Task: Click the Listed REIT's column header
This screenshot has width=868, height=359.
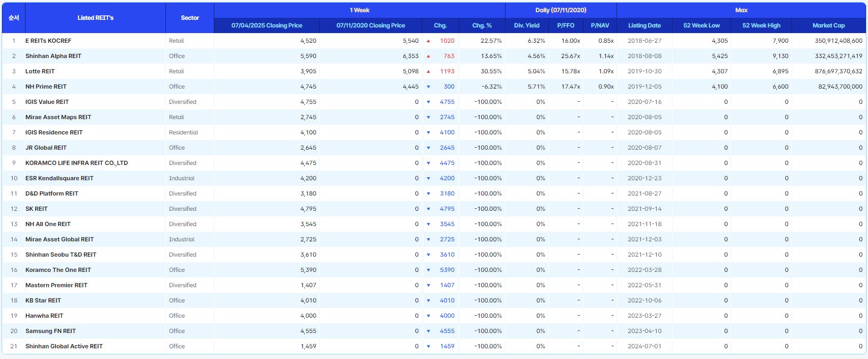Action: click(x=95, y=18)
